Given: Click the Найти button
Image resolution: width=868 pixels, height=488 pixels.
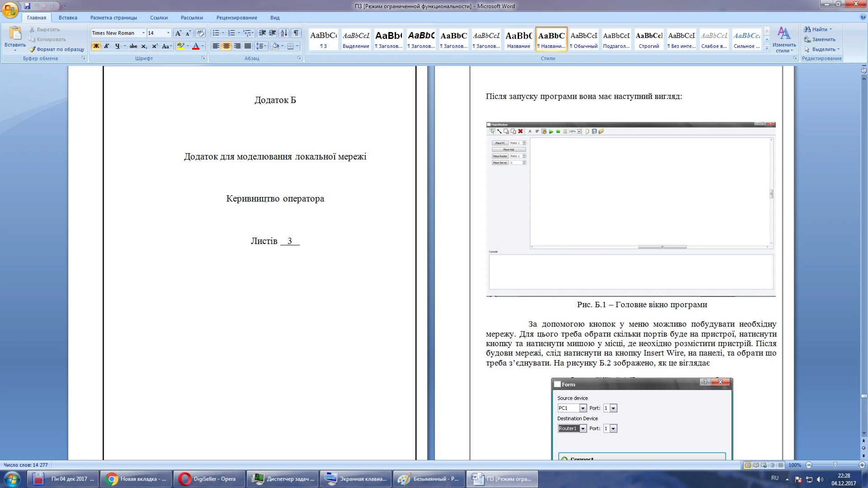Looking at the screenshot, I should 819,29.
